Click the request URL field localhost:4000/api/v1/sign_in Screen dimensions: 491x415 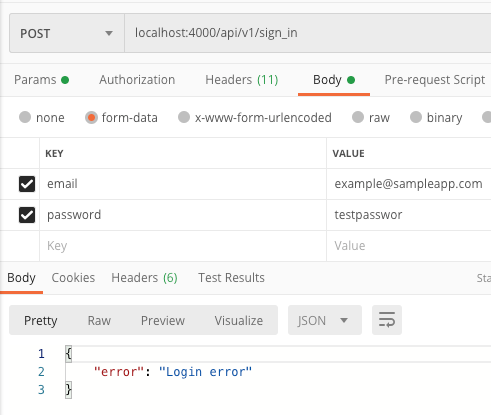308,33
